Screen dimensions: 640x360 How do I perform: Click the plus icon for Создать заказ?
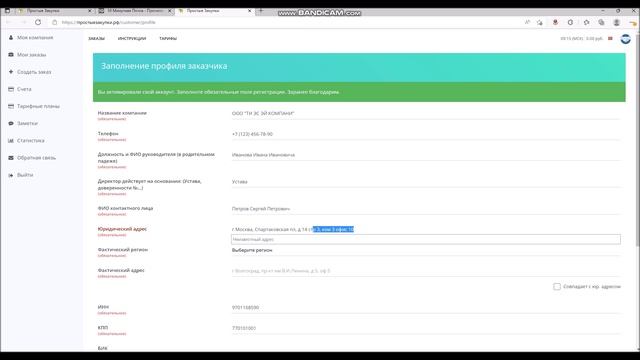click(x=11, y=72)
